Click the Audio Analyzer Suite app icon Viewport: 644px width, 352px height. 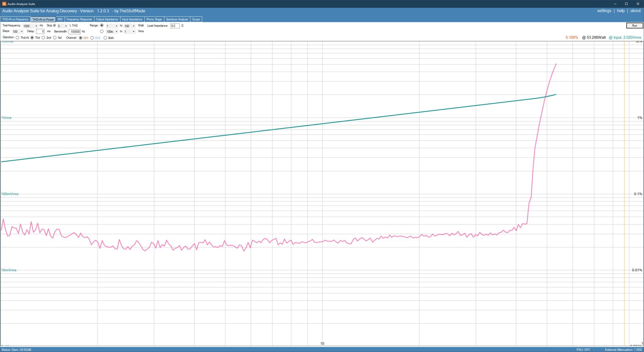coord(4,4)
